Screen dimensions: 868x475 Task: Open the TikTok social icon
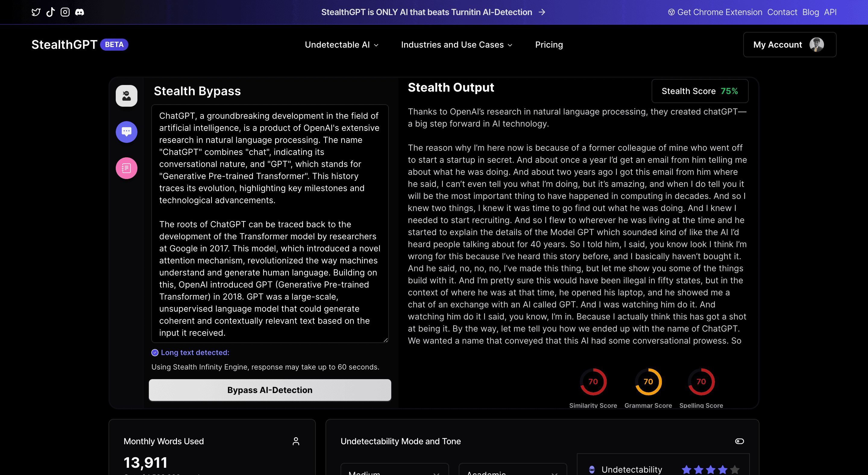coord(51,12)
